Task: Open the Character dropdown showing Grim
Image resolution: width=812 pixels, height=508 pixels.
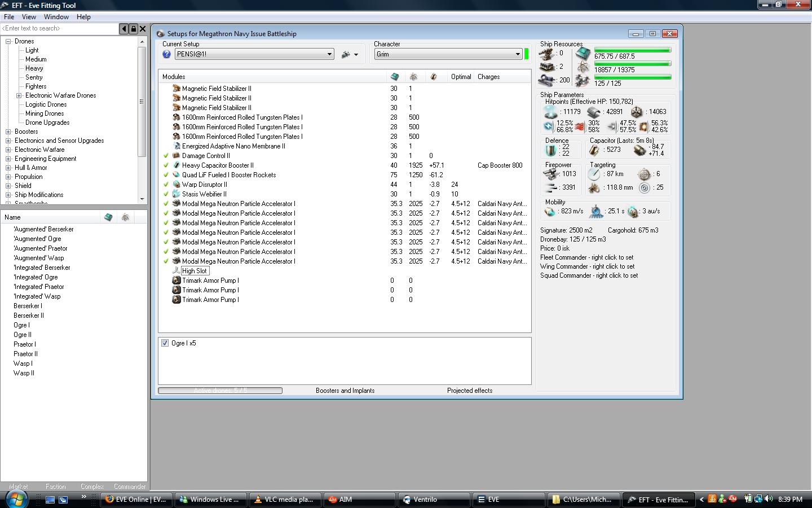Action: pos(448,54)
